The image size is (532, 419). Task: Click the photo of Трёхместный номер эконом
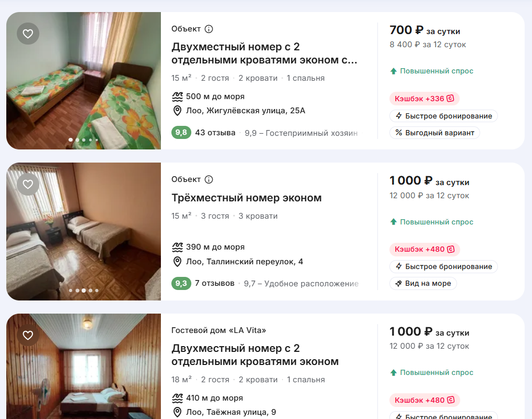pos(84,231)
